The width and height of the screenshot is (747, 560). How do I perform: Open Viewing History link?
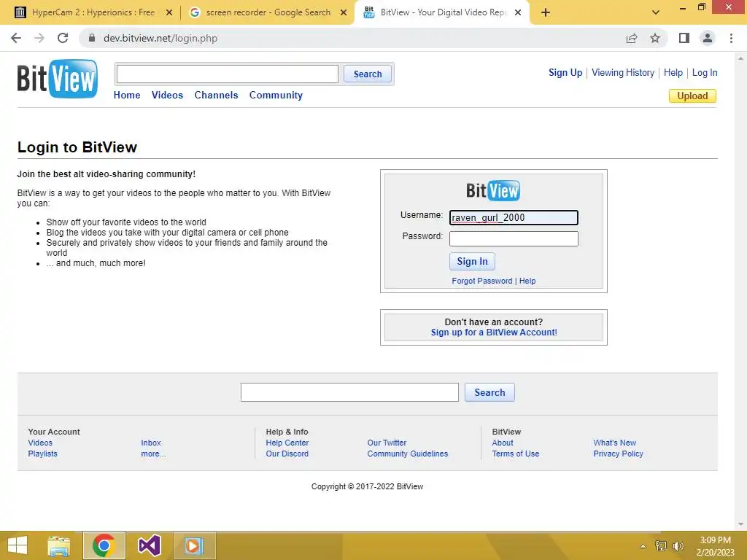[x=623, y=73]
